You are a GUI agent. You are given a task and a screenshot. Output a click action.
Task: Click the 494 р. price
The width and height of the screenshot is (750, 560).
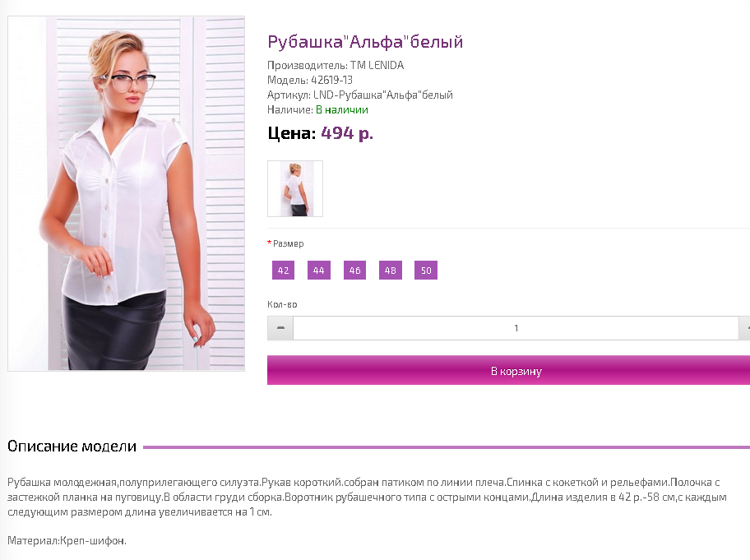[347, 133]
